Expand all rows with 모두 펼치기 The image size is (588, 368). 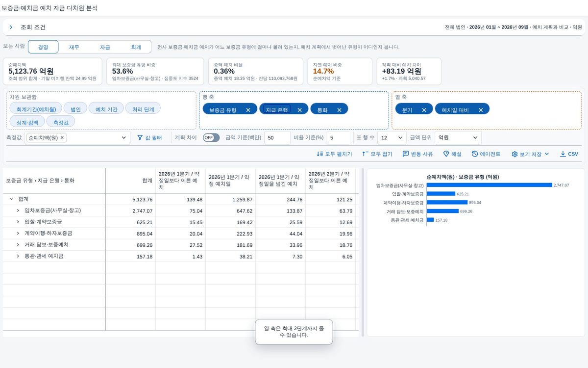[x=334, y=154]
